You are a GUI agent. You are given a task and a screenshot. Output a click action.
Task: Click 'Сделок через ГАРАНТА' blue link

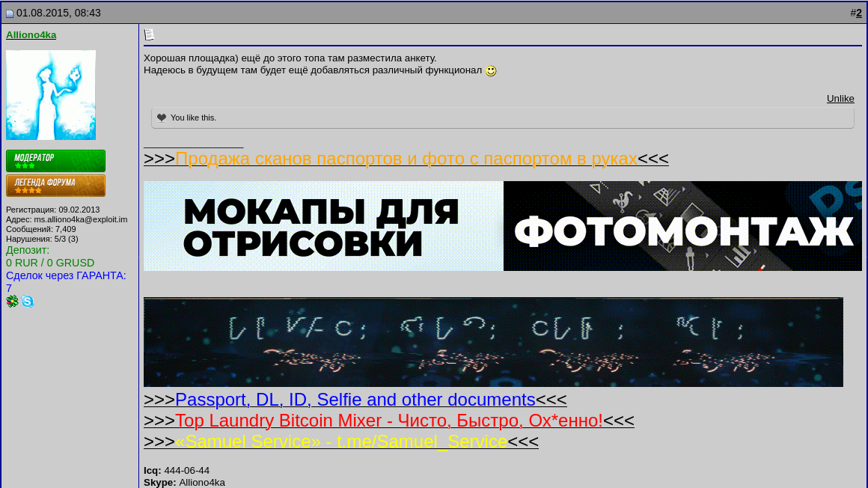pyautogui.click(x=65, y=275)
